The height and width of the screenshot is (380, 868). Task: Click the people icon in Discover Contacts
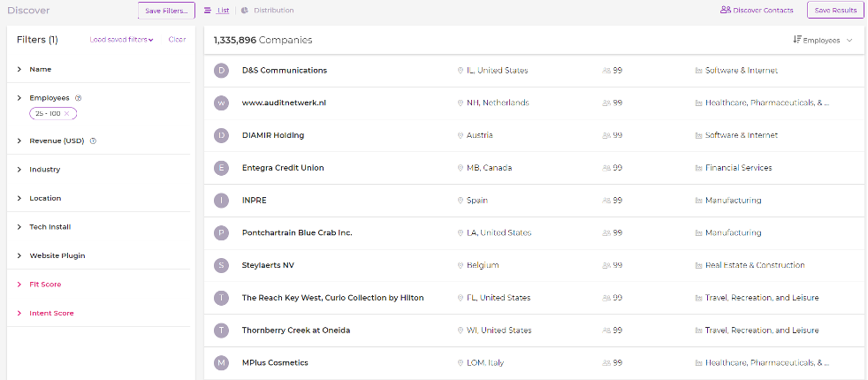coord(725,10)
